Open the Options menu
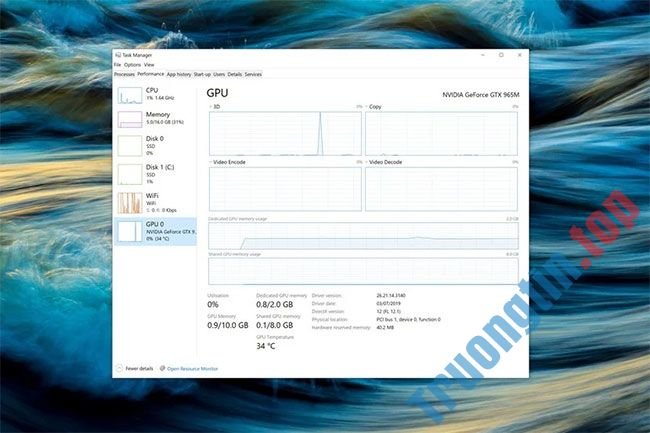650x433 pixels. point(132,65)
